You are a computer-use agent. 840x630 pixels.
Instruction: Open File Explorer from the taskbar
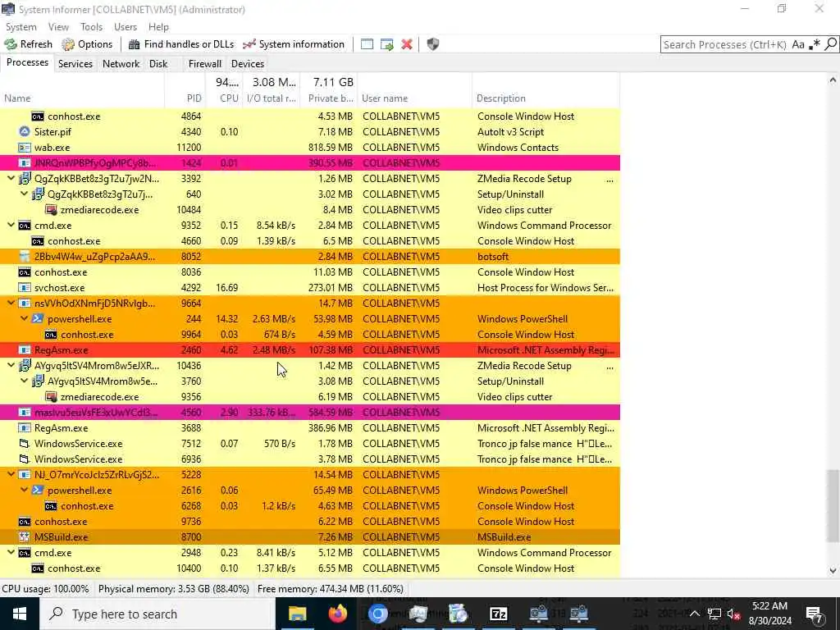point(297,614)
